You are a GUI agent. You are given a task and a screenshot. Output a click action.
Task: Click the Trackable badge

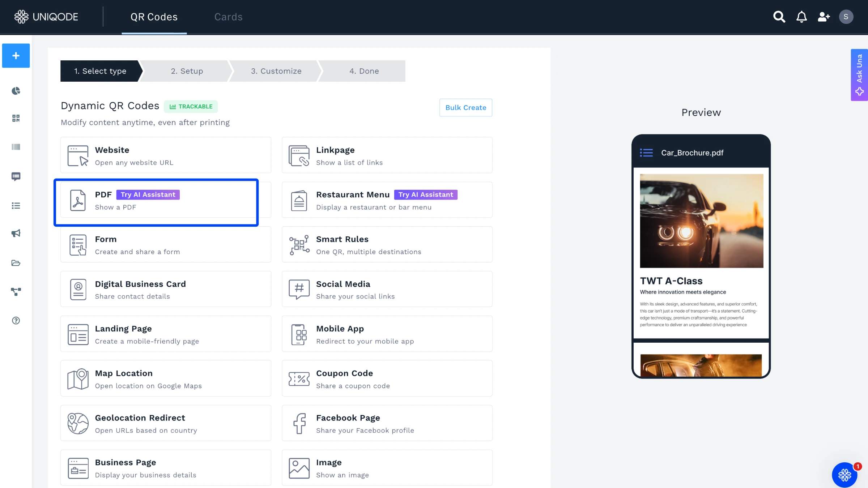click(x=191, y=106)
